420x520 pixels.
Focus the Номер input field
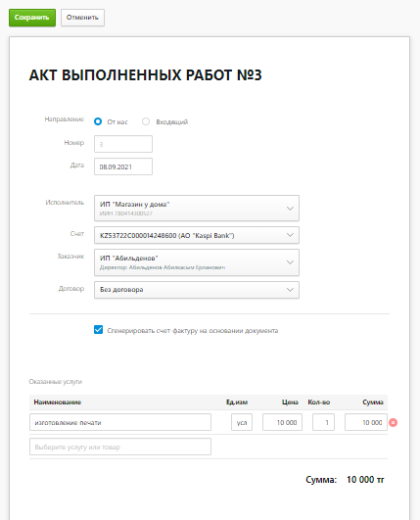pyautogui.click(x=123, y=144)
